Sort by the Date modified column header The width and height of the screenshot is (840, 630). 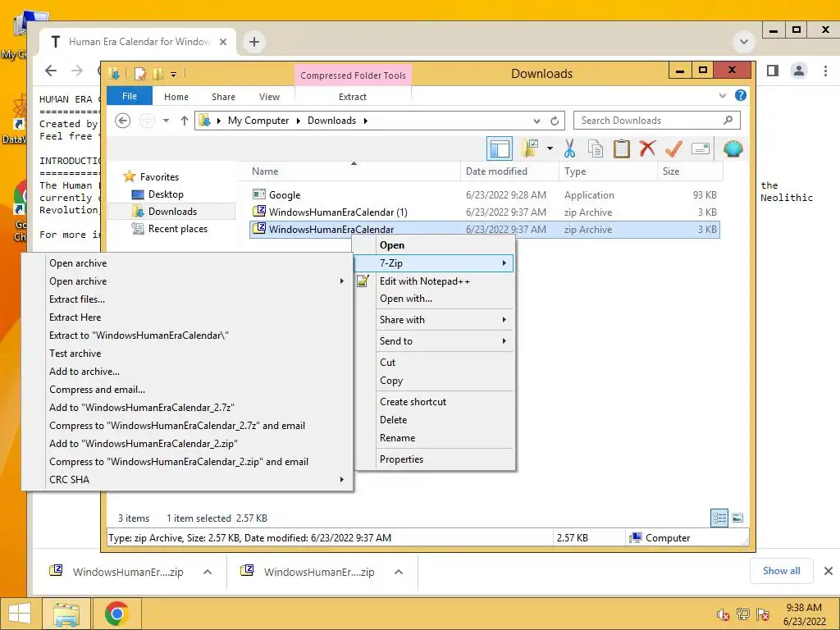click(x=509, y=171)
